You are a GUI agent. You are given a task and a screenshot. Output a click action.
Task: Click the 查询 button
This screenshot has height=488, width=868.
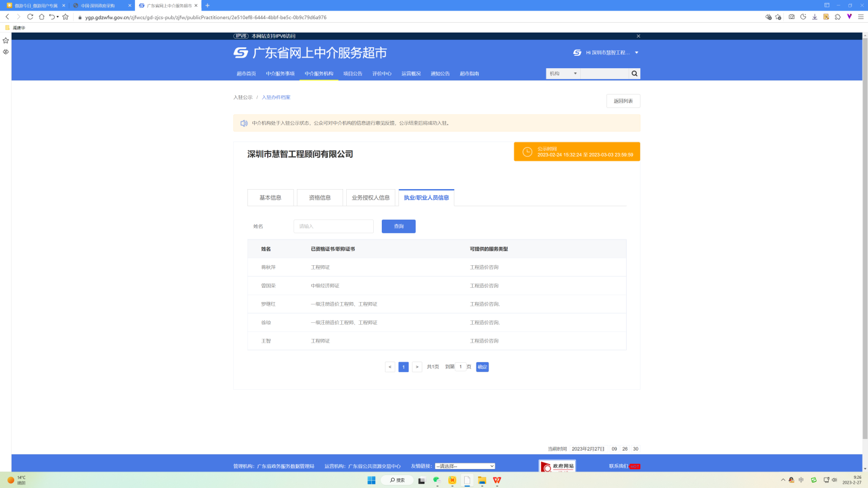coord(398,227)
